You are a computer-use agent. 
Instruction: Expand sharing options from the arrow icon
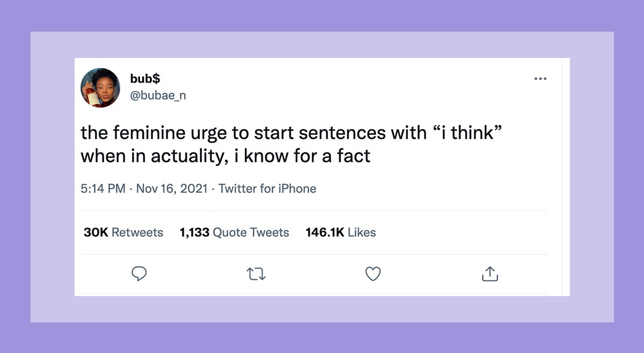[x=489, y=274]
